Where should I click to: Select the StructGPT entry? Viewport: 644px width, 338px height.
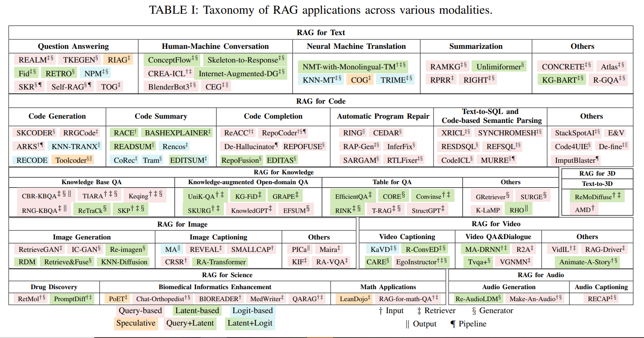click(x=427, y=210)
